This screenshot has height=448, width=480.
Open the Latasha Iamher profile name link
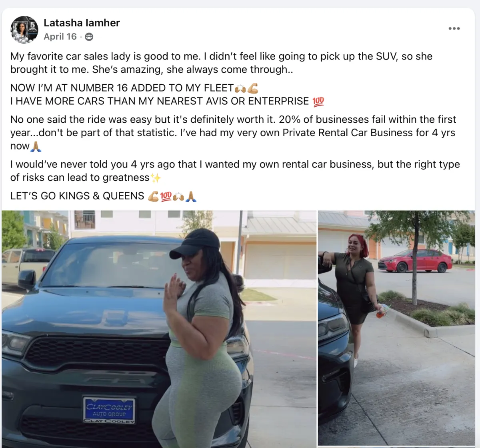[82, 23]
